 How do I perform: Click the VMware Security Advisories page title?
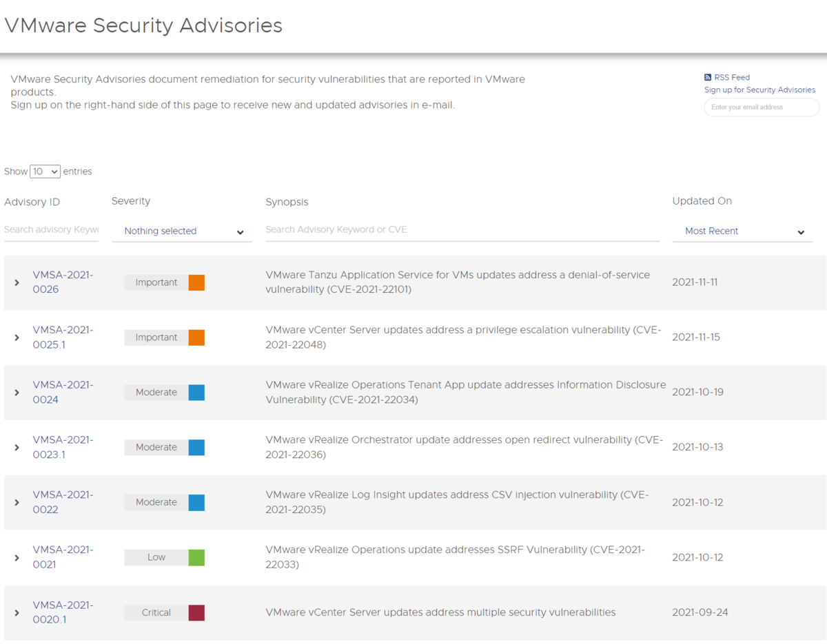point(143,25)
